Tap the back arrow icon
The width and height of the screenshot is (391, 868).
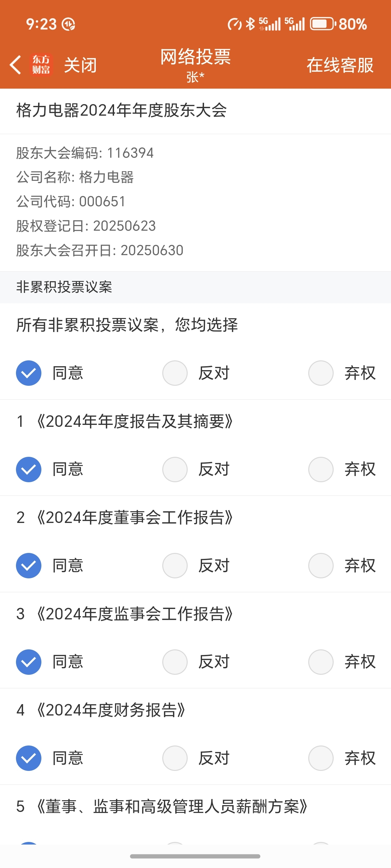(x=16, y=65)
